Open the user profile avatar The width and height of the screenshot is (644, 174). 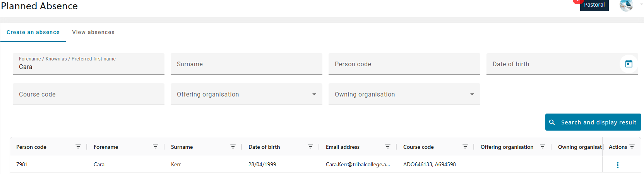coord(626,5)
